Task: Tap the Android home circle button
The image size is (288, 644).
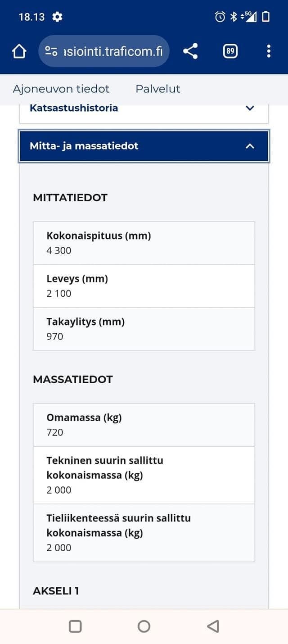Action: pos(144,626)
